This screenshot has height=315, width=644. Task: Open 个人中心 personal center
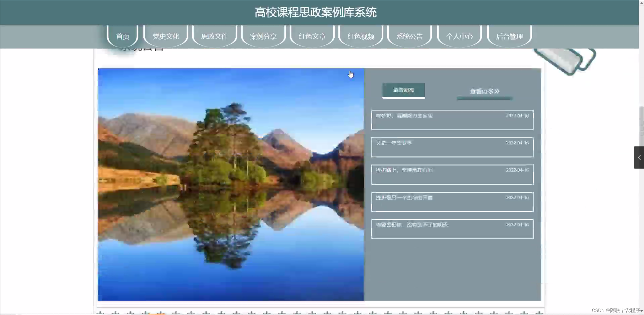click(x=459, y=36)
